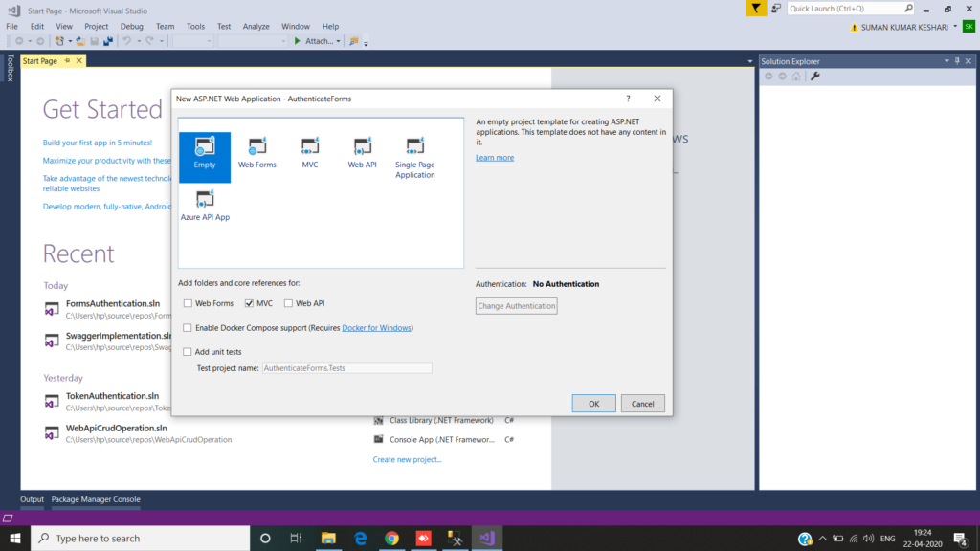Image resolution: width=980 pixels, height=551 pixels.
Task: Choose the Azure API App template
Action: pos(205,206)
